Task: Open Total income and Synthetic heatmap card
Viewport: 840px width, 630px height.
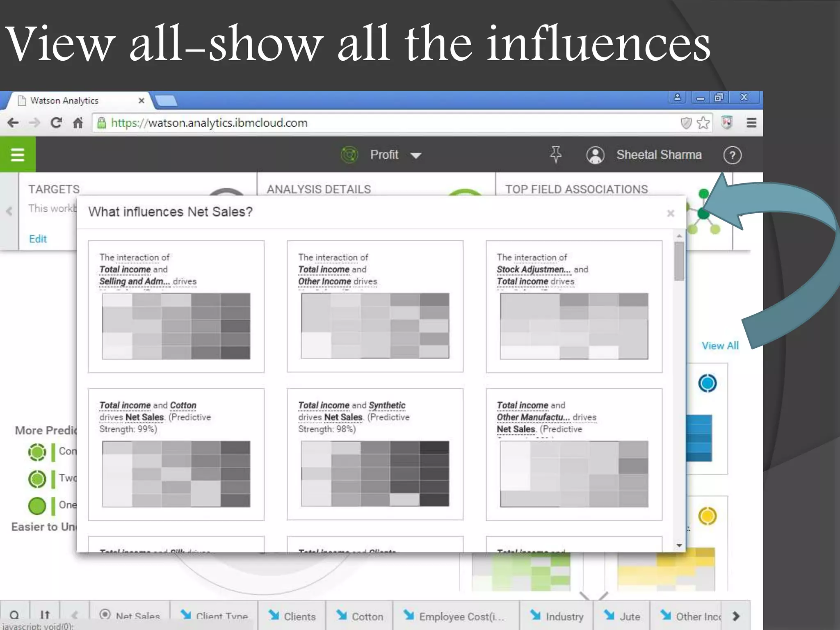Action: pyautogui.click(x=375, y=454)
